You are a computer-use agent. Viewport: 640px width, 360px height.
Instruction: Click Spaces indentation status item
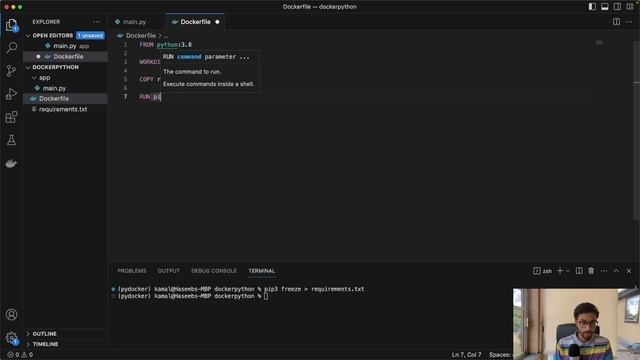(x=500, y=355)
